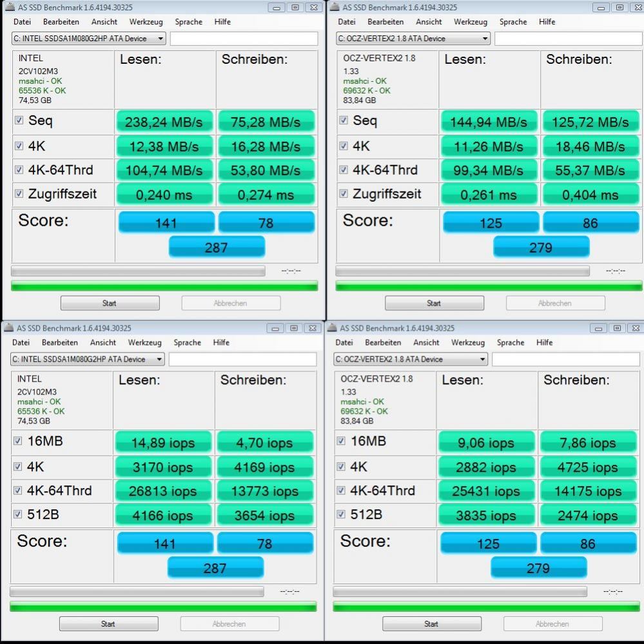Image resolution: width=644 pixels, height=644 pixels.
Task: Click the 0,404 ms access time value
Action: click(590, 194)
